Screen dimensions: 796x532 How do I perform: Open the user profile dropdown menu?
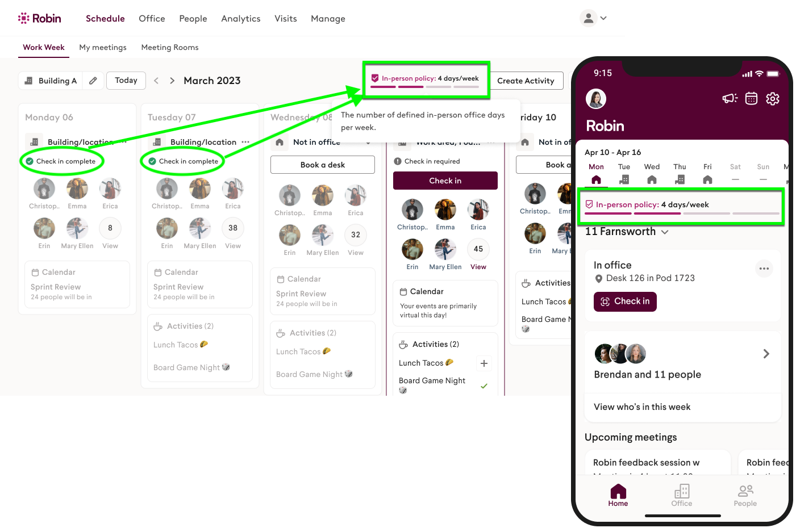[x=594, y=18]
